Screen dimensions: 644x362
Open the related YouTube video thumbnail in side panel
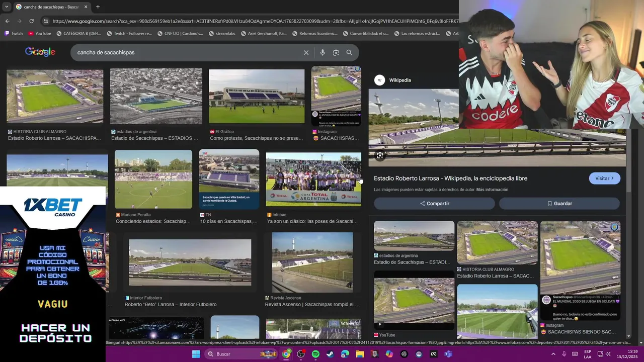[x=414, y=300]
